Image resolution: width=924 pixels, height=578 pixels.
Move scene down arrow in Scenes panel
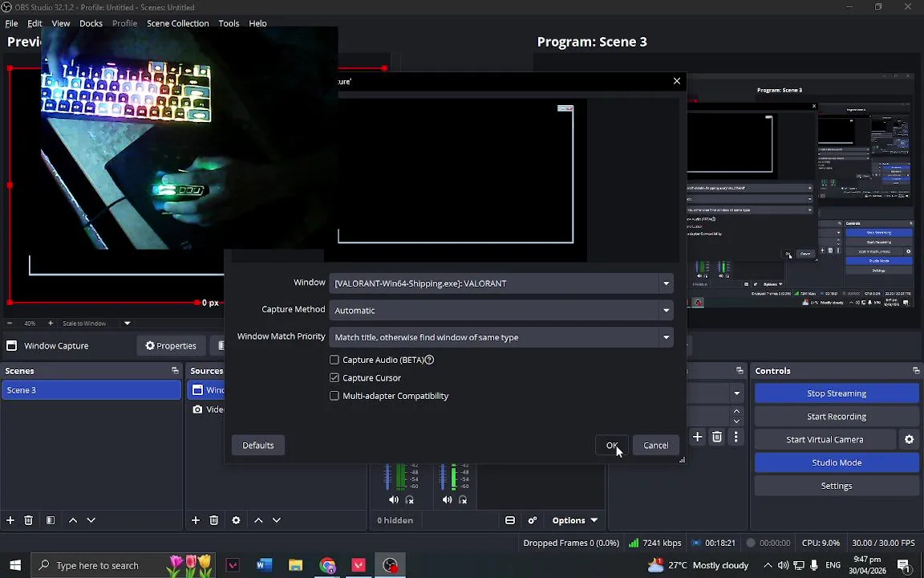[x=91, y=520]
